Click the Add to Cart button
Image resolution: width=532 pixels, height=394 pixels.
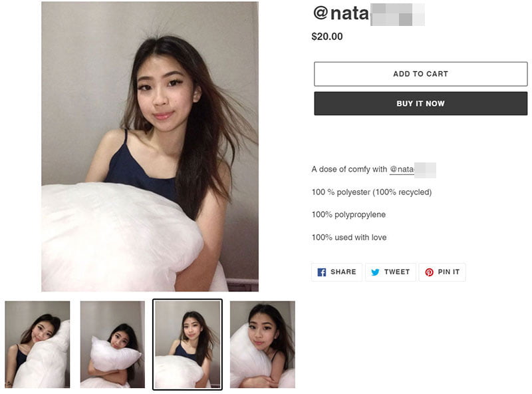point(420,74)
